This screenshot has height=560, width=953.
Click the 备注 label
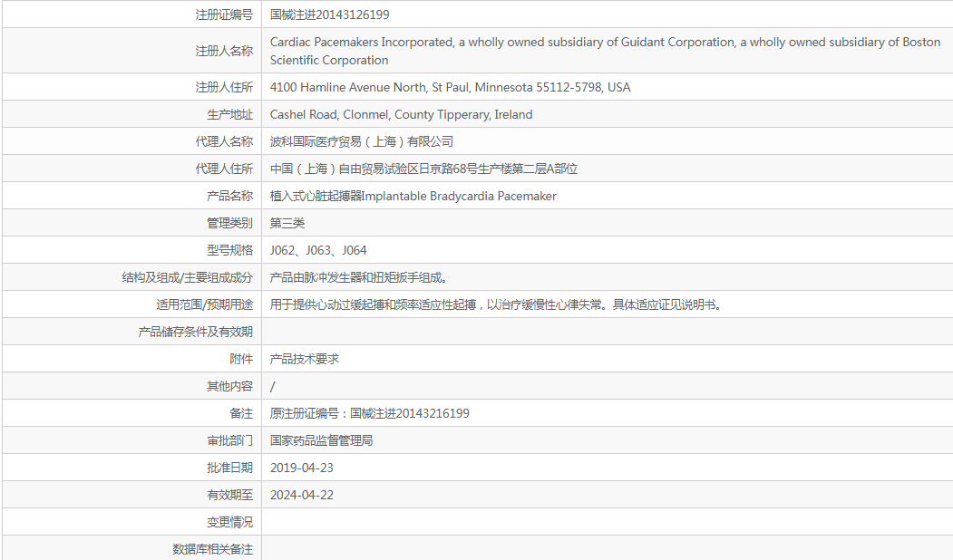point(241,413)
